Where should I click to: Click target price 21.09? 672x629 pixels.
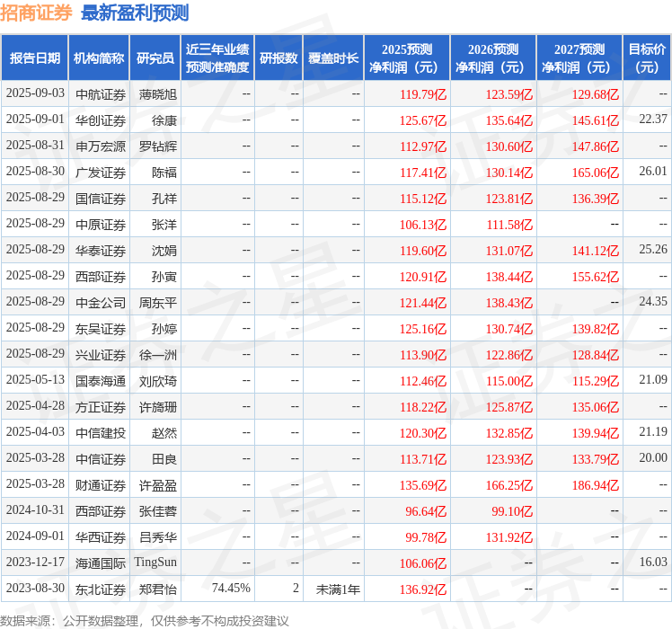click(653, 379)
